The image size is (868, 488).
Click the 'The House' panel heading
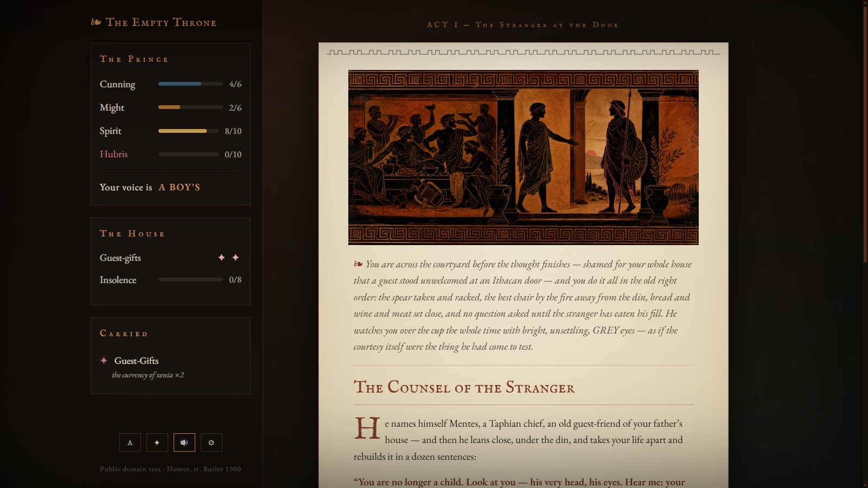tap(132, 234)
